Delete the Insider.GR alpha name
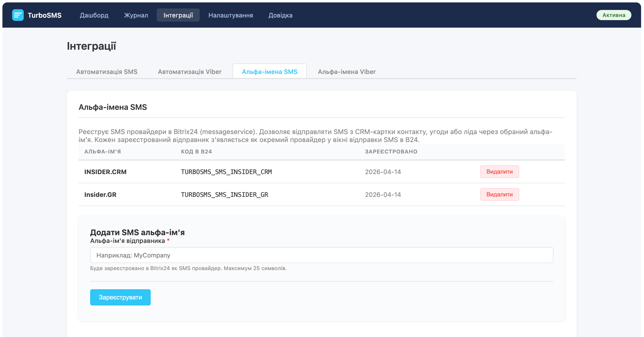The height and width of the screenshot is (337, 644). [499, 194]
